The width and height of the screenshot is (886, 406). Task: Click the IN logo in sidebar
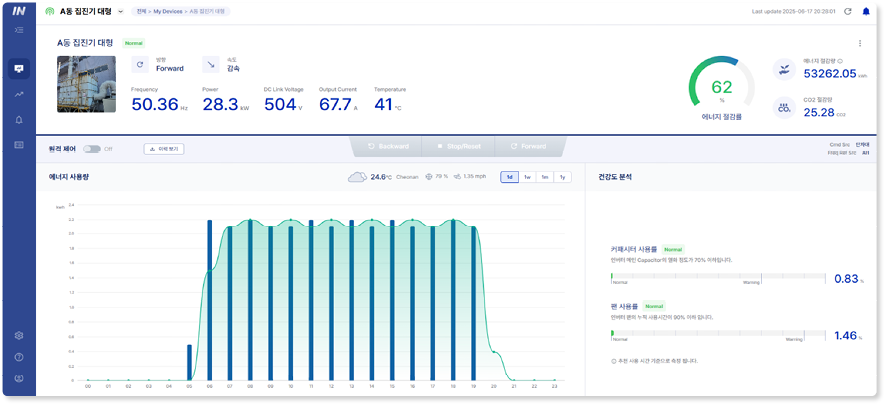coord(18,11)
